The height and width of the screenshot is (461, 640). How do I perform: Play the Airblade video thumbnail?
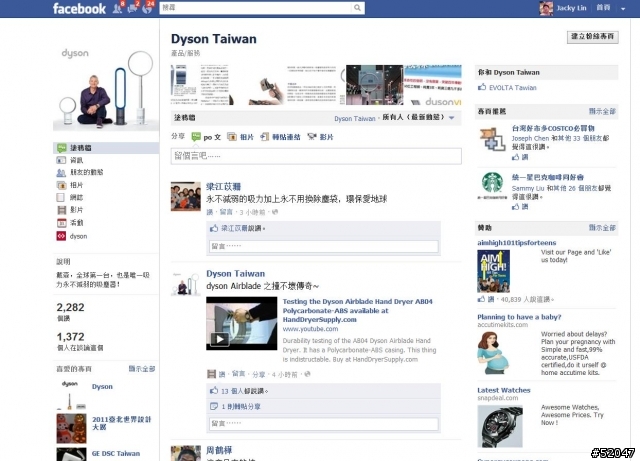242,323
